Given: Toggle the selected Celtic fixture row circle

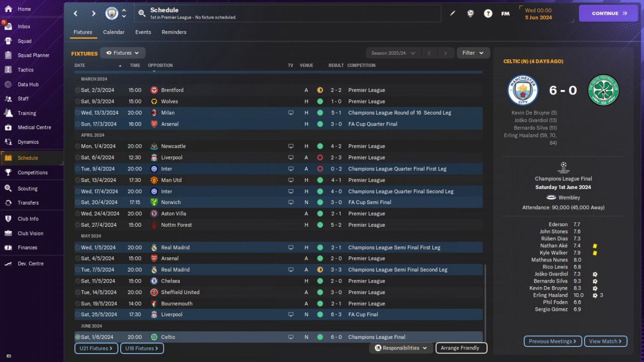Looking at the screenshot, I should point(77,337).
